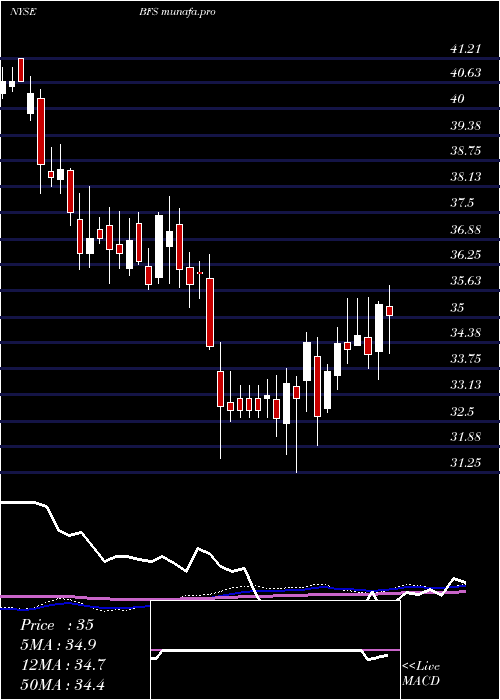Click the 36.88 price axis label

point(466,229)
